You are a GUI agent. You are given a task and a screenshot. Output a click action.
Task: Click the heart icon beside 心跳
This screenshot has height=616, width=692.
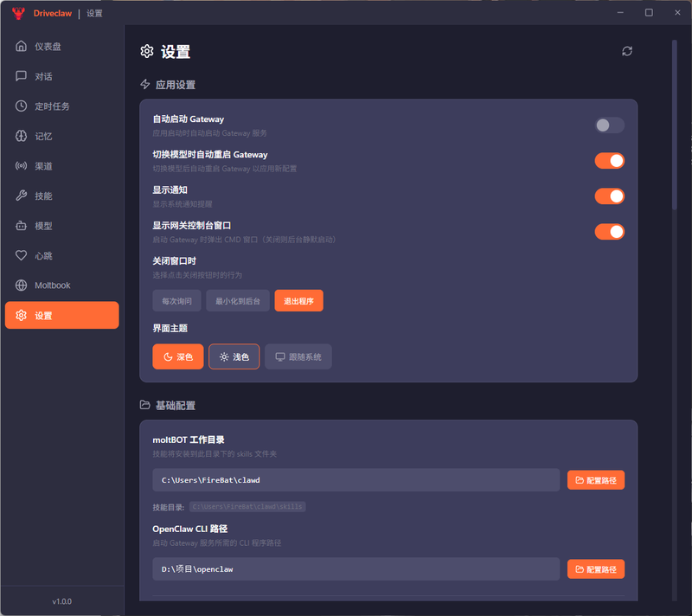click(x=21, y=255)
